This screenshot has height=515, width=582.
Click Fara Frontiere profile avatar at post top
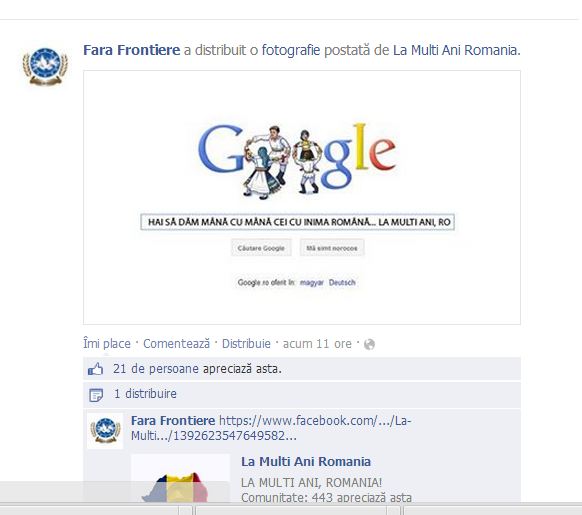click(x=45, y=66)
